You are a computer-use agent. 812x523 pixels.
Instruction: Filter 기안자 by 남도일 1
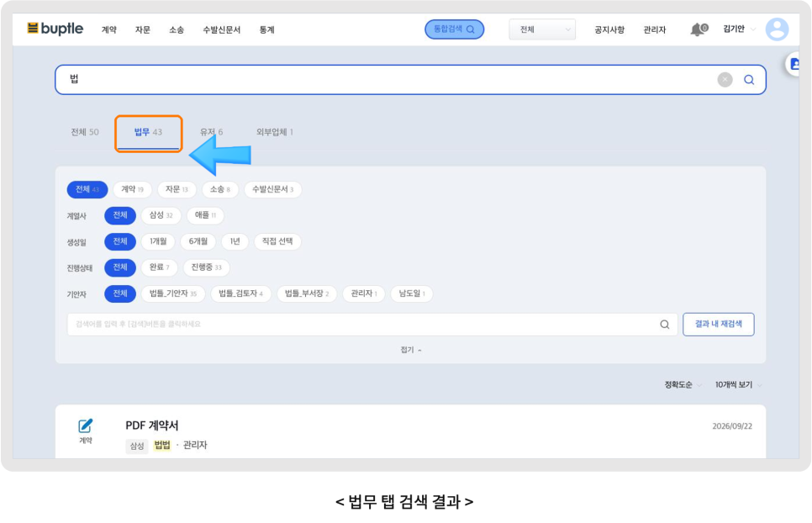[412, 294]
